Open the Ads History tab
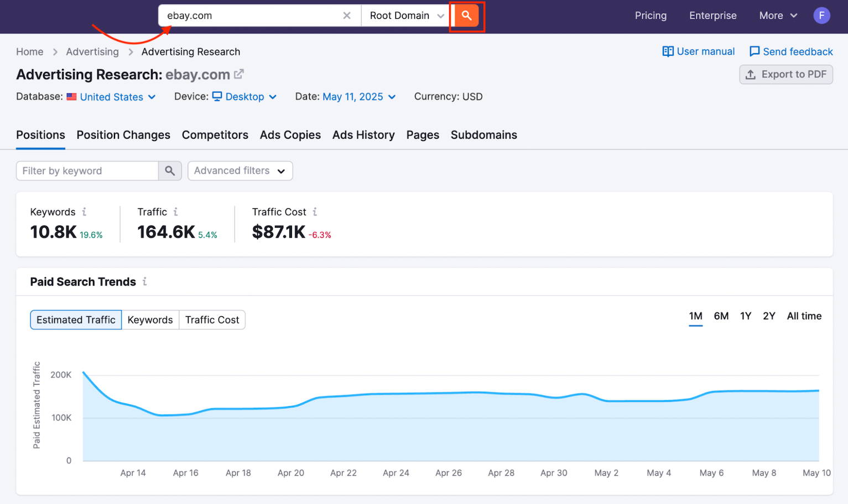848x504 pixels. pyautogui.click(x=363, y=135)
